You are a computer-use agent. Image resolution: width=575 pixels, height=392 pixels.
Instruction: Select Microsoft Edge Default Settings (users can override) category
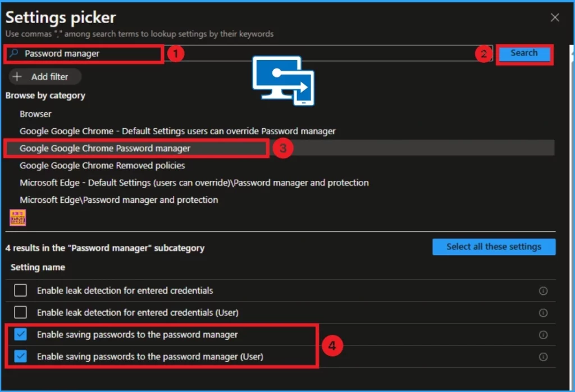(x=194, y=183)
